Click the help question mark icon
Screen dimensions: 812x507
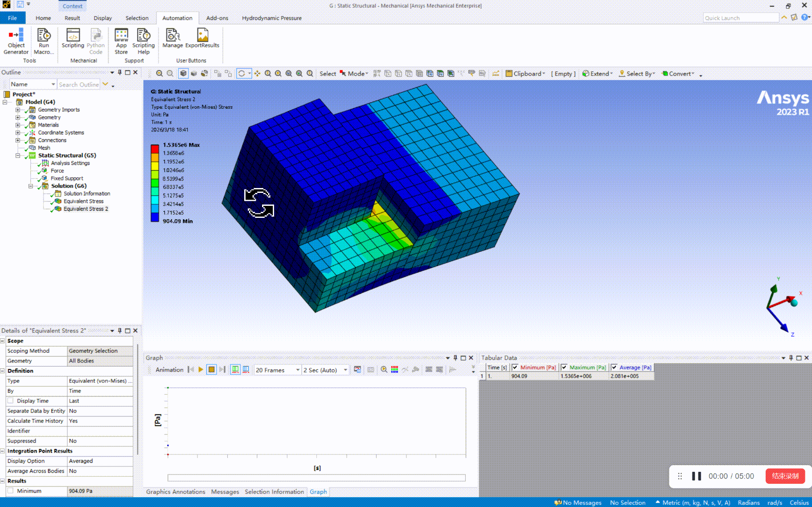[x=804, y=17]
